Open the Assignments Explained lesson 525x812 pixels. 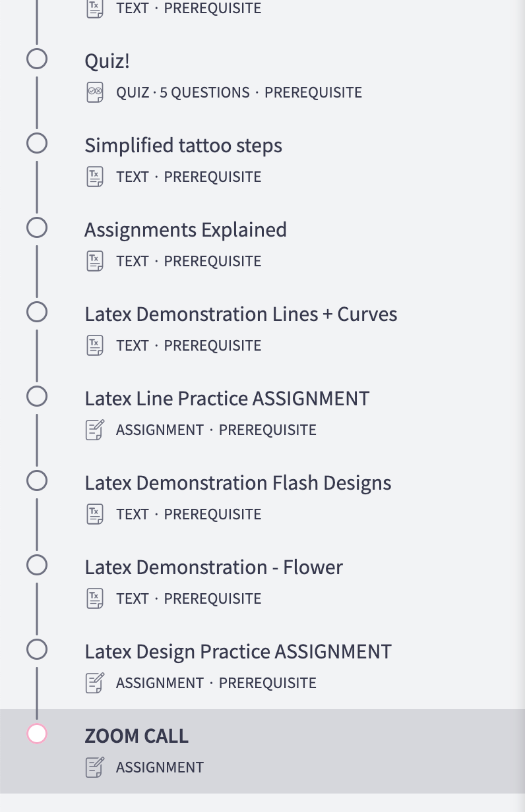(185, 230)
